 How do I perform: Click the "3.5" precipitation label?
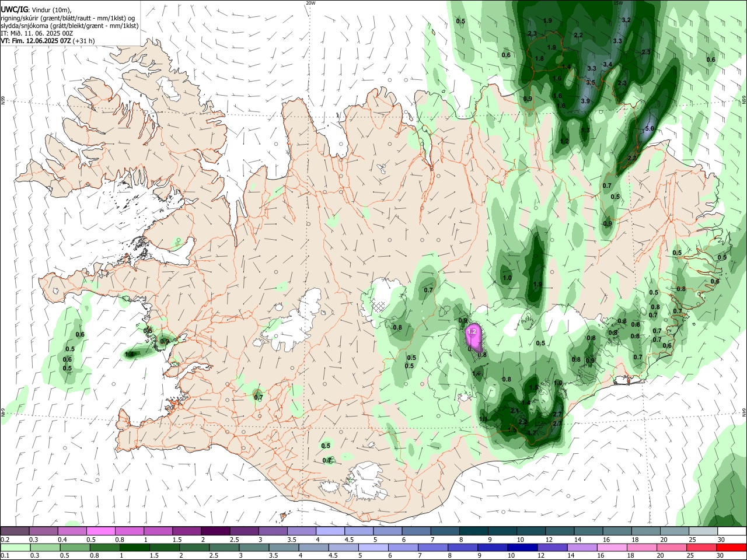[x=591, y=82]
